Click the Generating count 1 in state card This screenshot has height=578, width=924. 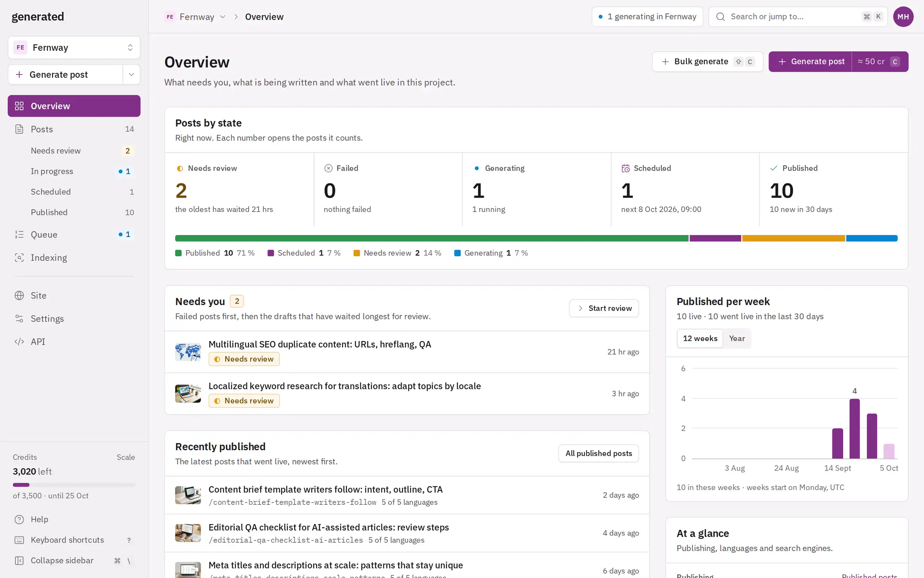[x=478, y=191]
